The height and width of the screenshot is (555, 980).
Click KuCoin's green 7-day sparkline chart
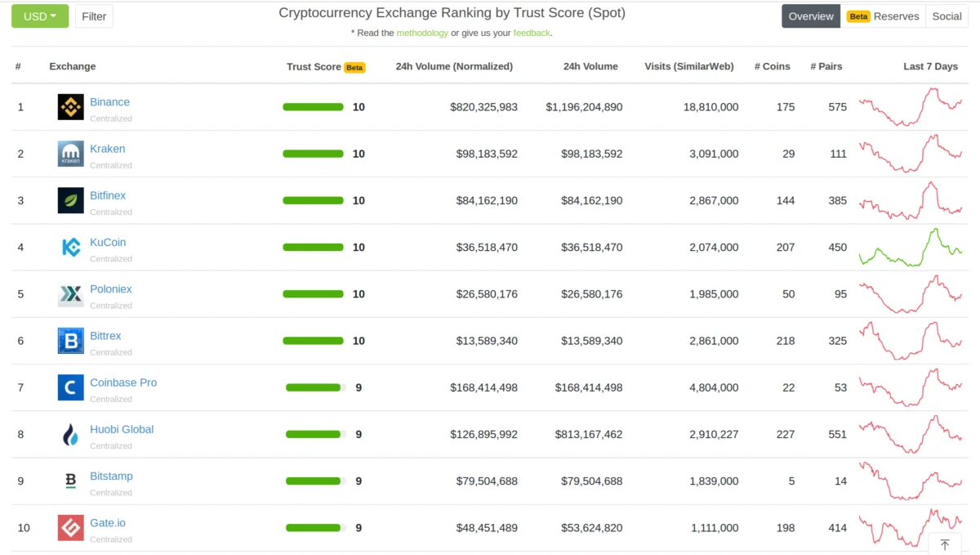911,247
